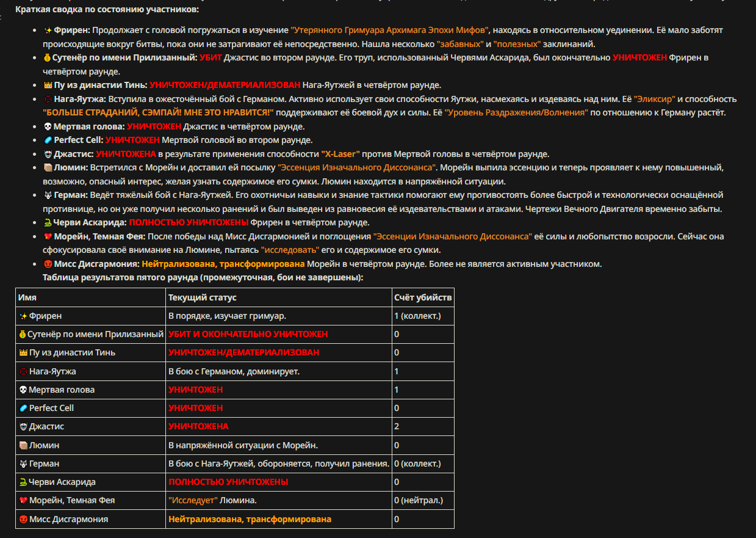Click the kill count cell "0 (коллект.)"
The height and width of the screenshot is (538, 756).
(423, 463)
